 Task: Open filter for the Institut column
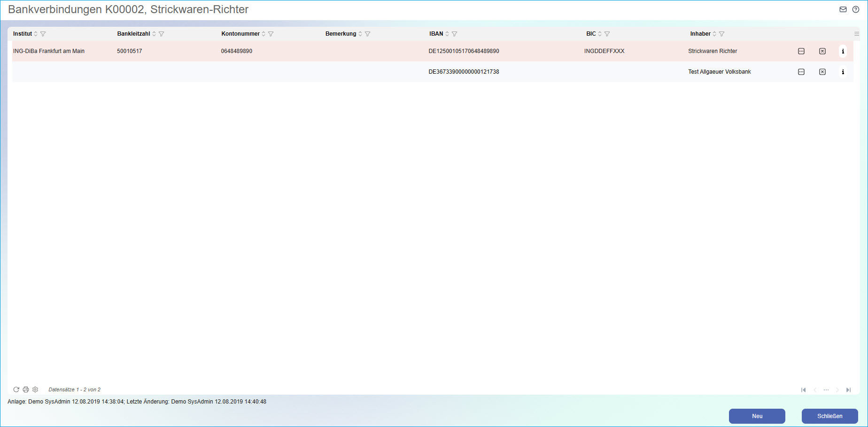click(43, 34)
